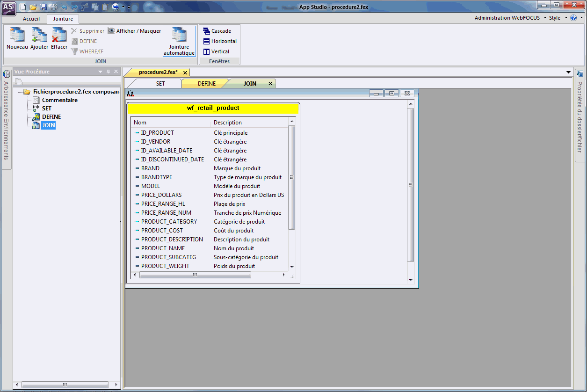
Task: Toggle Afficher / Masquer eye option
Action: coord(134,31)
